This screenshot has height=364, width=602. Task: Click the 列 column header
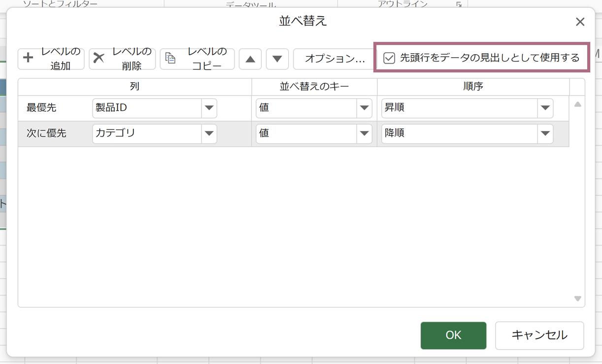tap(134, 87)
